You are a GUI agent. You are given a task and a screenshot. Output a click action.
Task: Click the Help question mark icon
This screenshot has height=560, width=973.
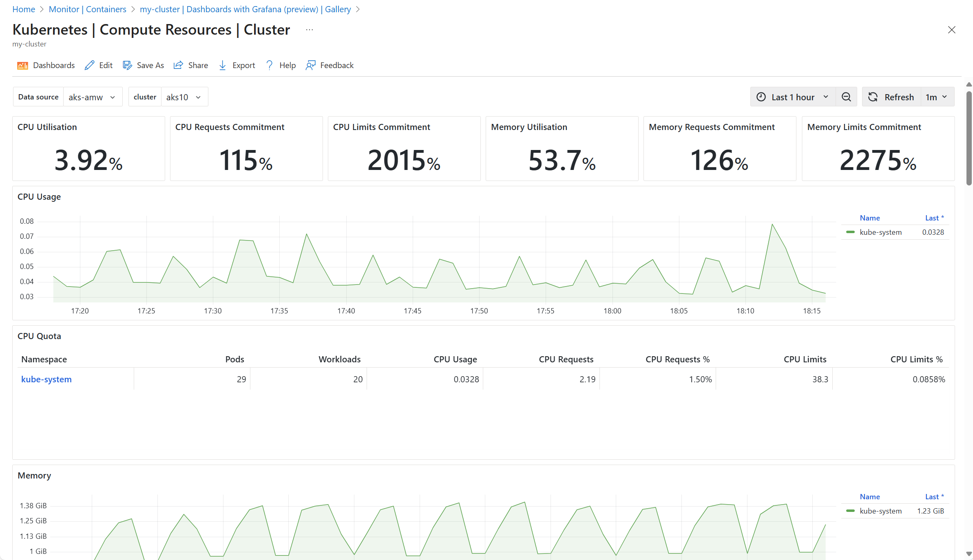pyautogui.click(x=269, y=65)
